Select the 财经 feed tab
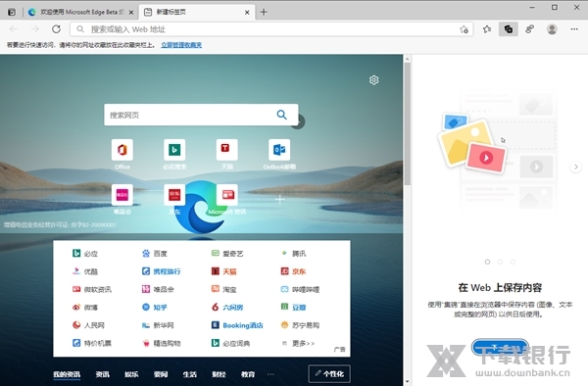The height and width of the screenshot is (386, 588). [x=219, y=374]
